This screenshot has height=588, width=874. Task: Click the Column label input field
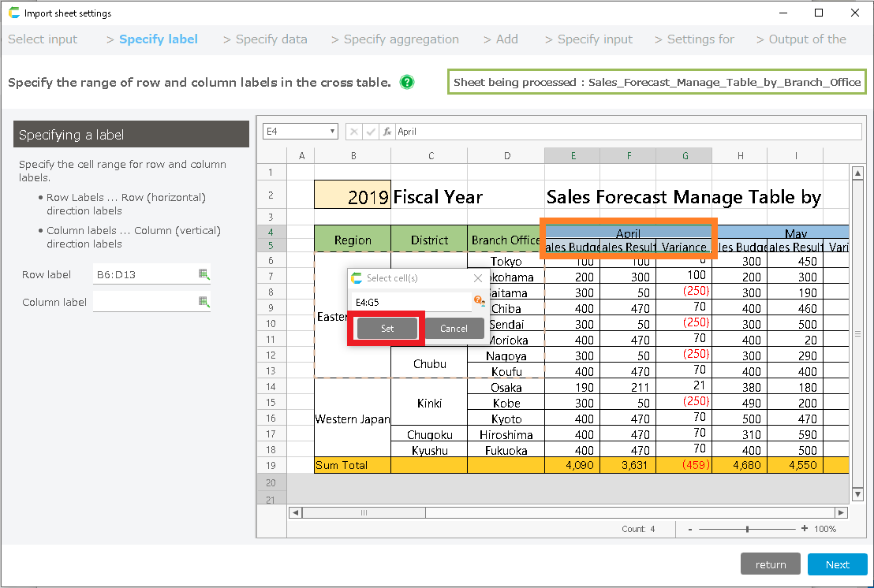coord(144,302)
